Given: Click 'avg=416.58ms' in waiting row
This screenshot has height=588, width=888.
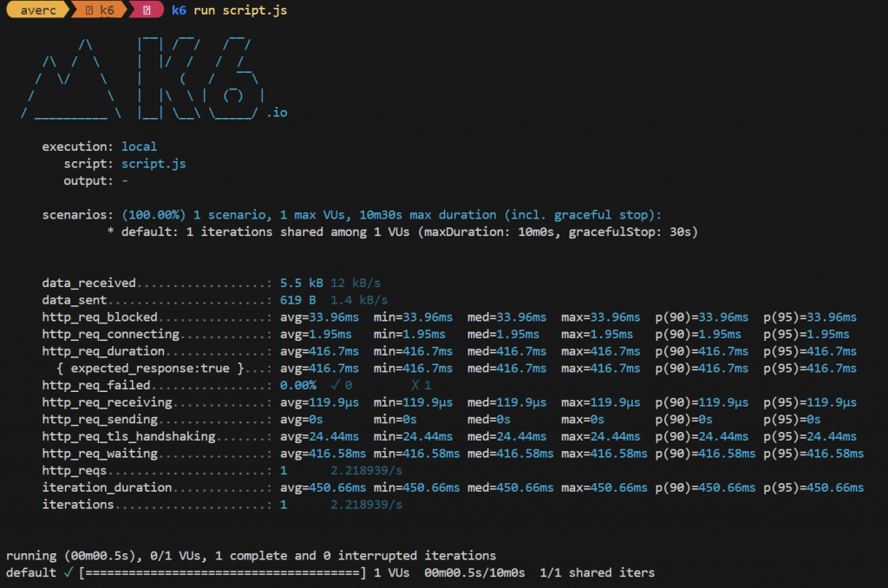Looking at the screenshot, I should (x=323, y=454).
